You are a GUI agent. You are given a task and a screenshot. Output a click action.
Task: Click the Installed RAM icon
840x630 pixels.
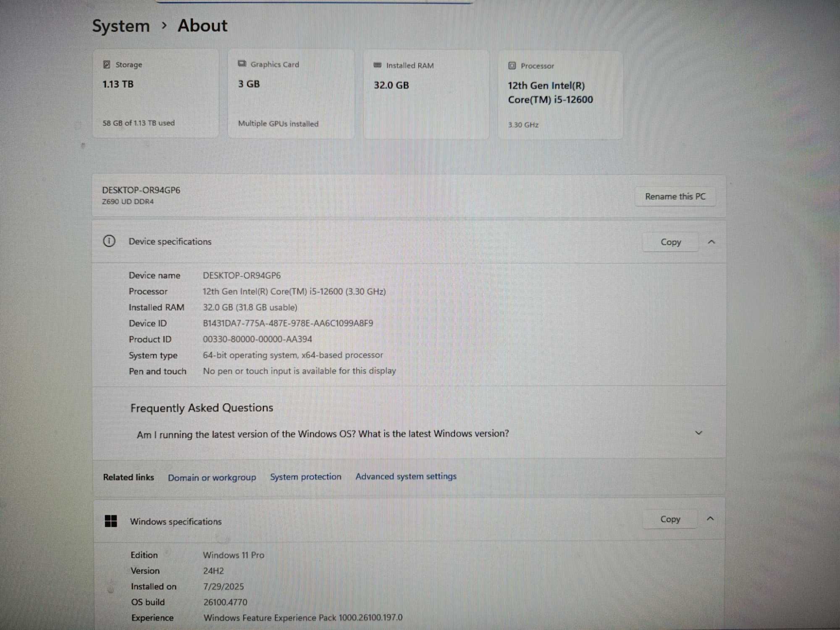click(378, 65)
